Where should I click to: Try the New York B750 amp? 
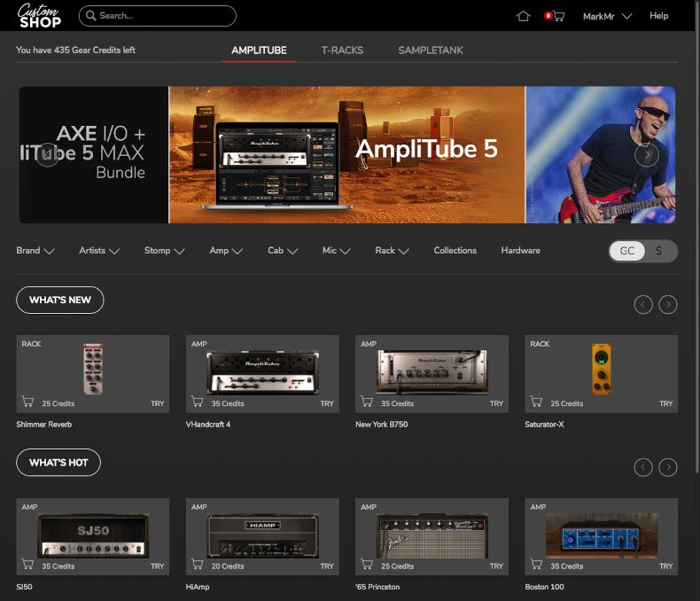tap(496, 403)
